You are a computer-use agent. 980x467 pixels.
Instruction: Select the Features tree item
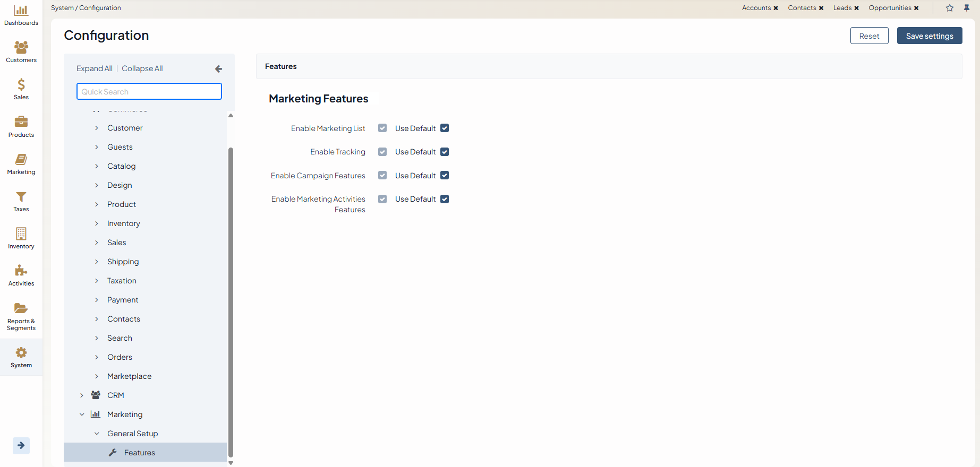pyautogui.click(x=140, y=453)
